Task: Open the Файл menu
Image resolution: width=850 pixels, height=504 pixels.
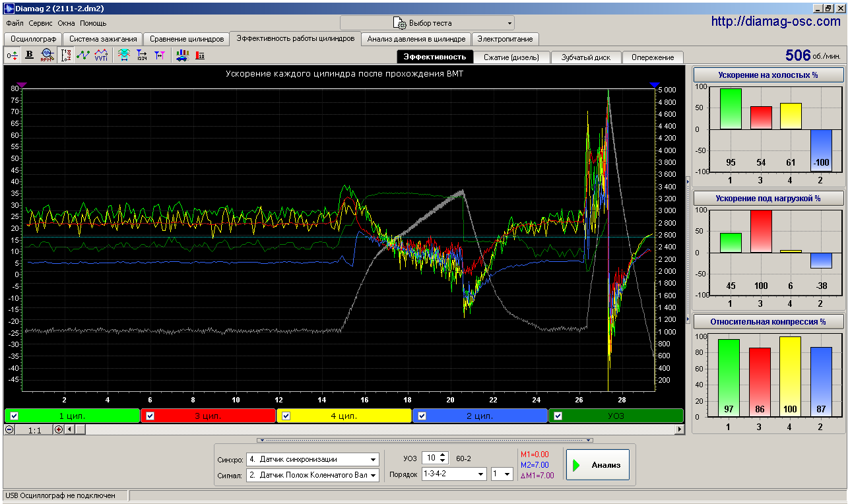Action: 15,23
